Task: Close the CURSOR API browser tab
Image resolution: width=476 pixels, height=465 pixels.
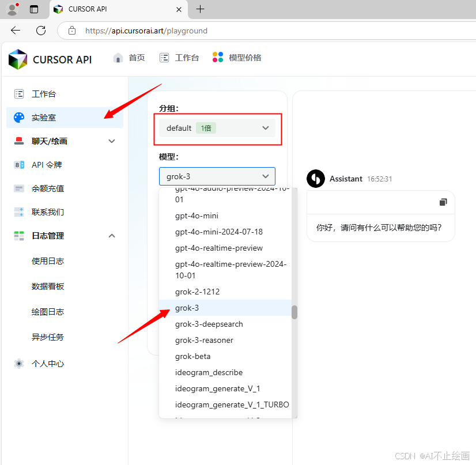Action: [x=179, y=9]
